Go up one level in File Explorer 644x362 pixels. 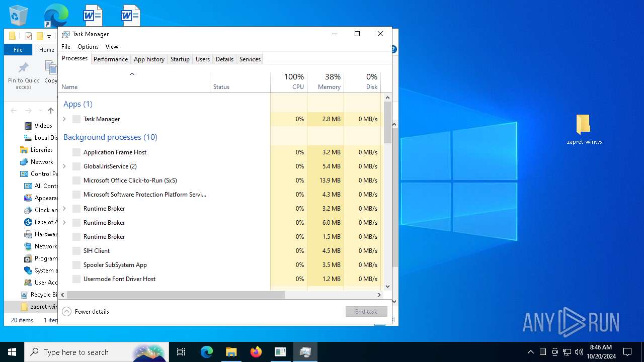tap(51, 111)
